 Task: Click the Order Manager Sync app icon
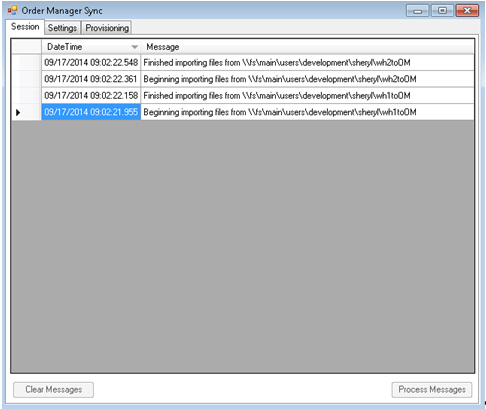(12, 10)
